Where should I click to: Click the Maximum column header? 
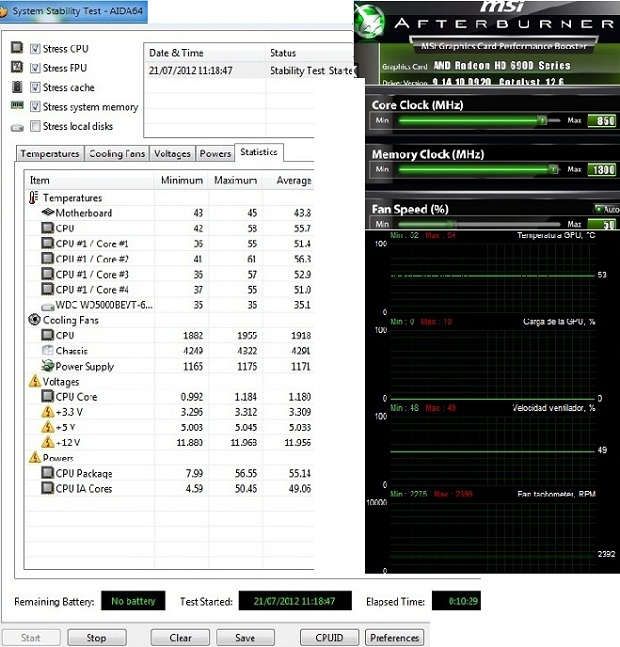(x=235, y=180)
